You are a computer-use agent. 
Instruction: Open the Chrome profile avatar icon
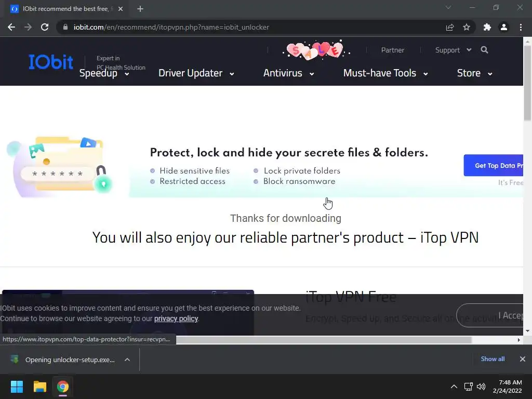(504, 27)
